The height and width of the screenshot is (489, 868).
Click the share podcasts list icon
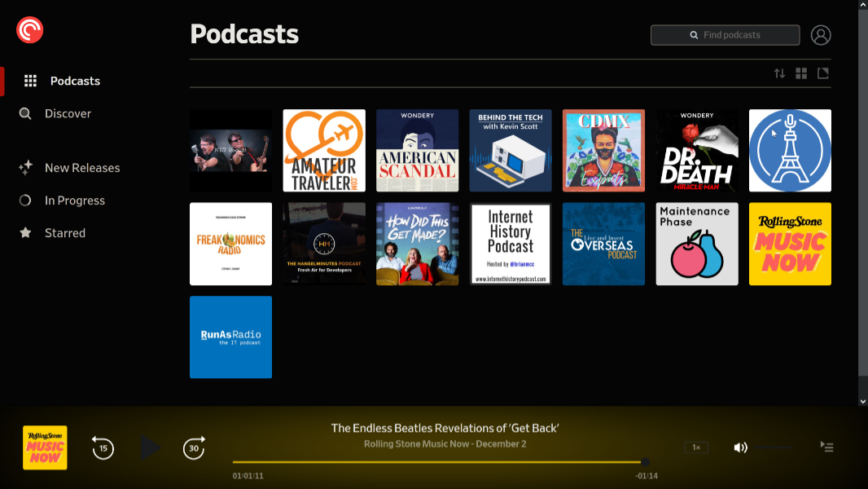823,73
